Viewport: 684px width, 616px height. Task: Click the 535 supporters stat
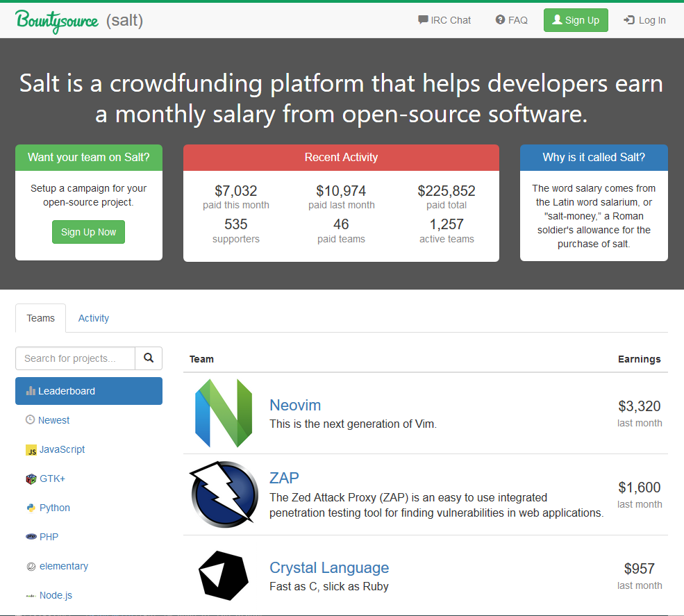pos(236,231)
